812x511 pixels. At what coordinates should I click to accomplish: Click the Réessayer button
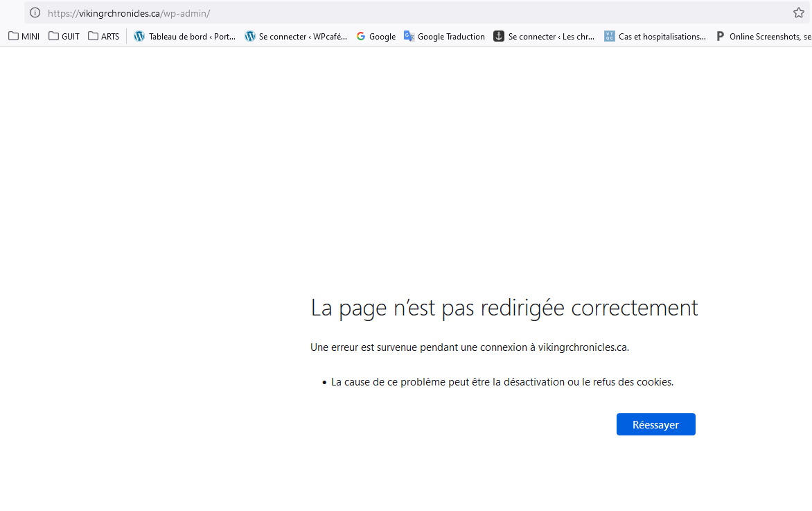click(655, 424)
